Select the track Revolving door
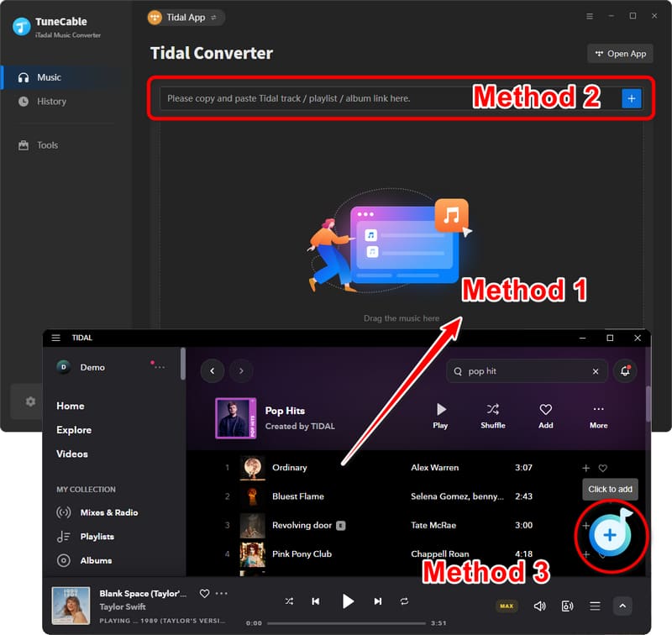Image resolution: width=672 pixels, height=635 pixels. [302, 525]
